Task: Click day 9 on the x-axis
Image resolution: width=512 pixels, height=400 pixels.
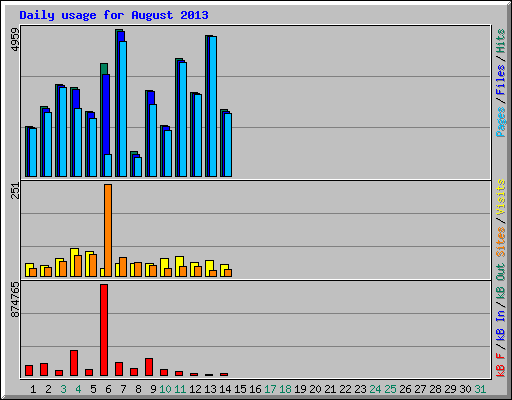Action: pyautogui.click(x=153, y=389)
